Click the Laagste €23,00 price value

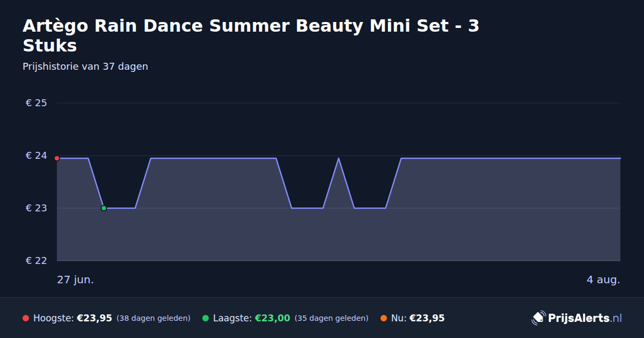pyautogui.click(x=273, y=318)
